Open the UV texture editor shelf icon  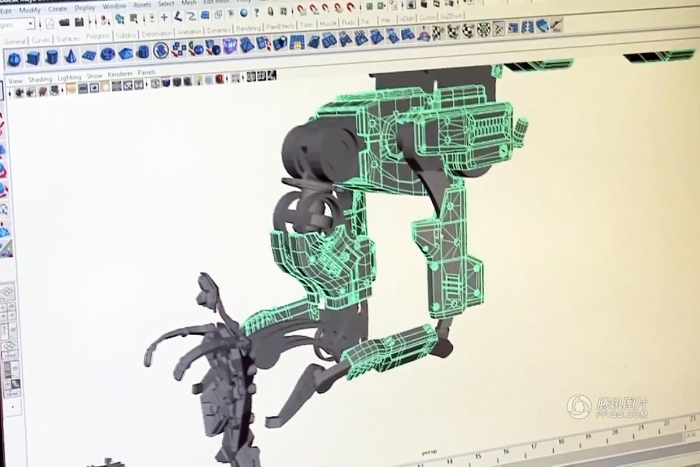498,29
